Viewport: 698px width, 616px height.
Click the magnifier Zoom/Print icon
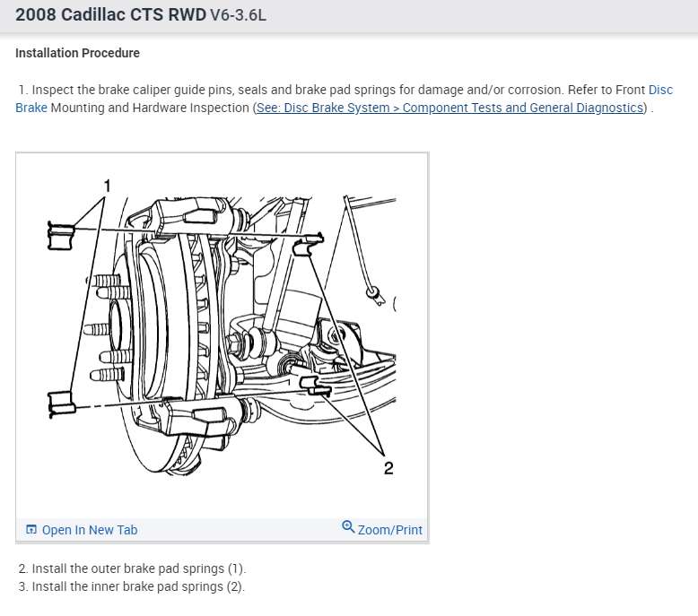click(348, 526)
